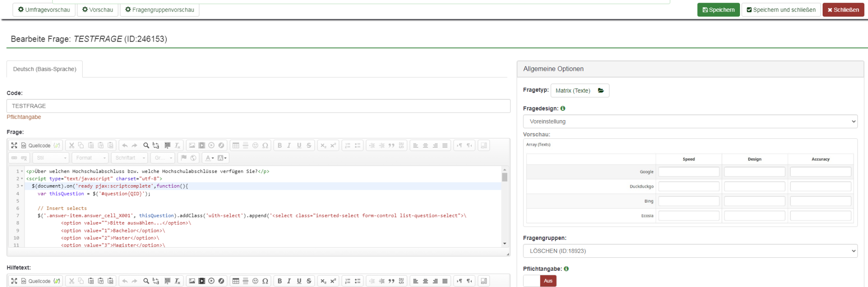Open the Fragengruppen dropdown showing LÖSCHEN
The image size is (868, 287).
(690, 251)
